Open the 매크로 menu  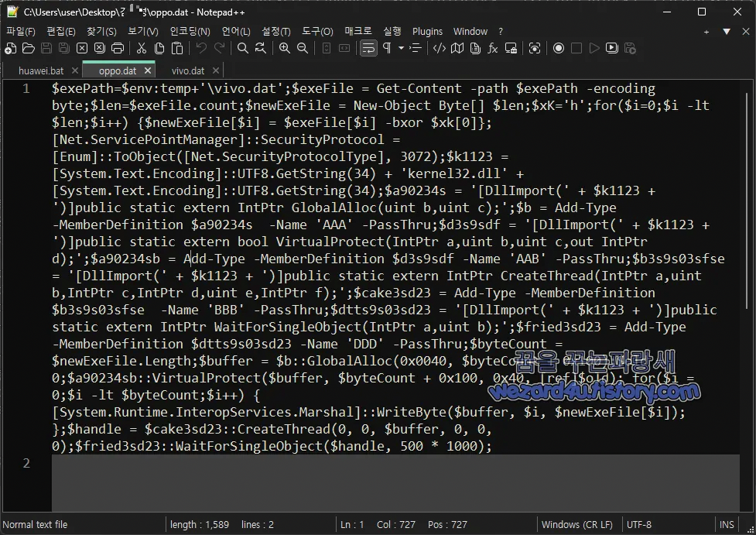click(358, 32)
